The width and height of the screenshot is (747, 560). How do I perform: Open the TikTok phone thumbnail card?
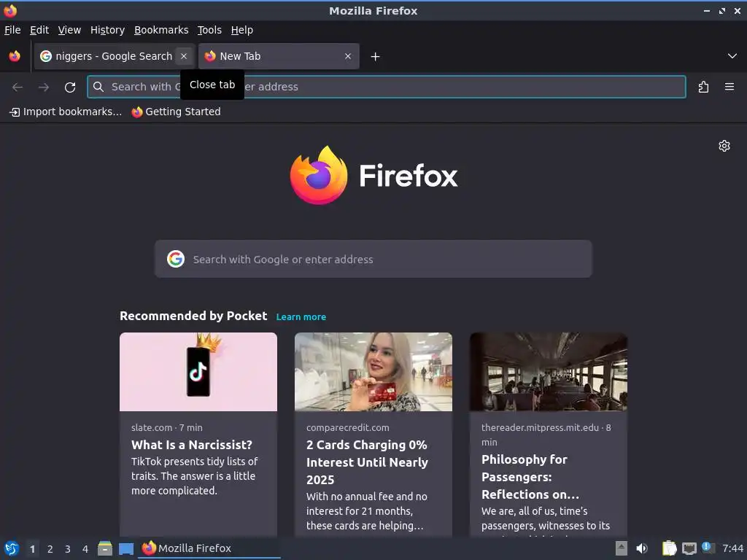pyautogui.click(x=198, y=372)
